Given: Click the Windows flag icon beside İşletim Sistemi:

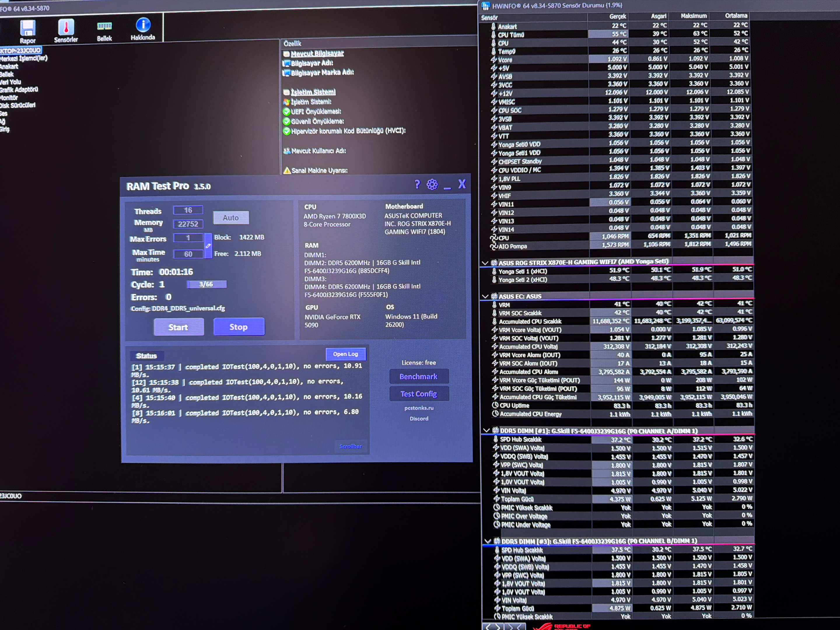Looking at the screenshot, I should [287, 102].
